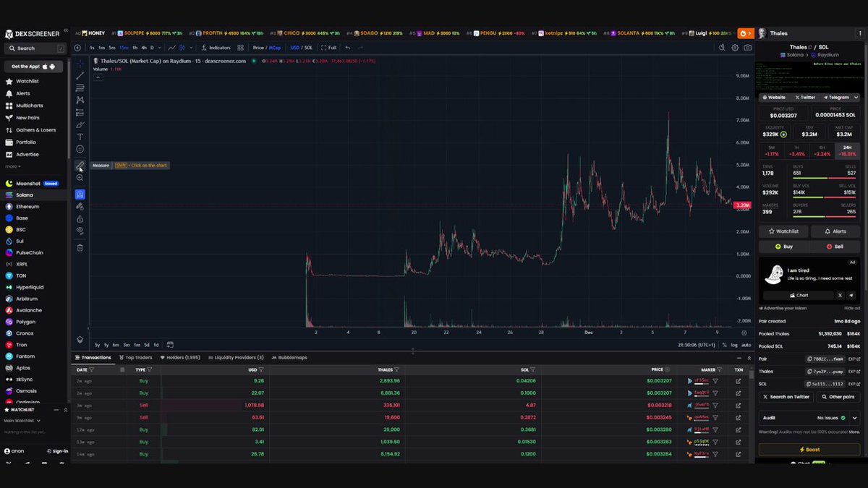868x488 pixels.
Task: Switch to the Liquidity Providers tab
Action: tap(235, 357)
